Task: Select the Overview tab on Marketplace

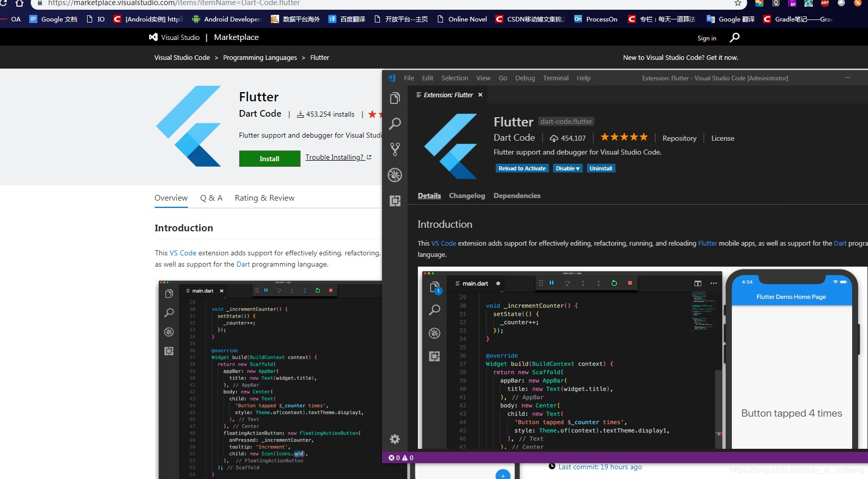Action: click(x=171, y=198)
